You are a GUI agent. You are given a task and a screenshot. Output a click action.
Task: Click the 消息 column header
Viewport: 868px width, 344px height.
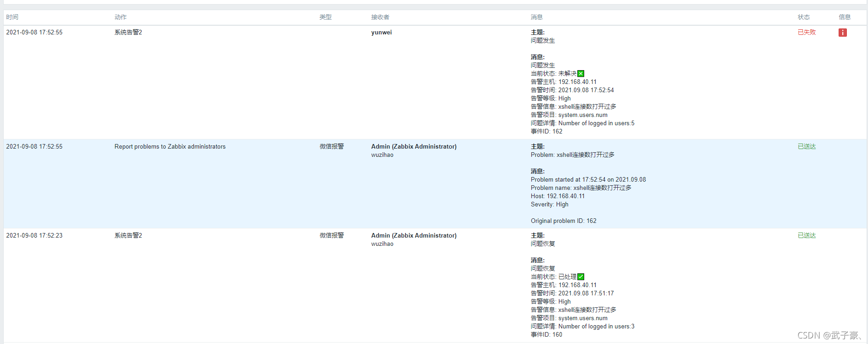pos(537,17)
